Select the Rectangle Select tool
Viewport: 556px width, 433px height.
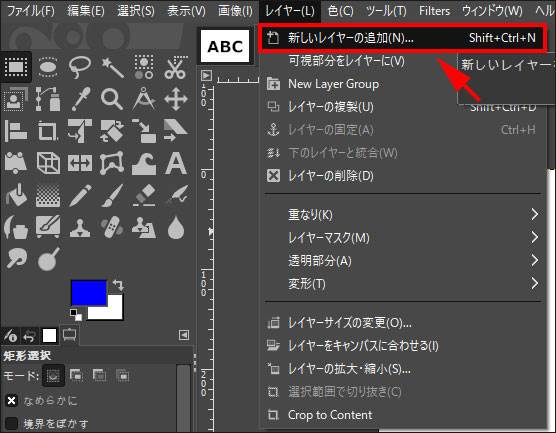point(16,67)
